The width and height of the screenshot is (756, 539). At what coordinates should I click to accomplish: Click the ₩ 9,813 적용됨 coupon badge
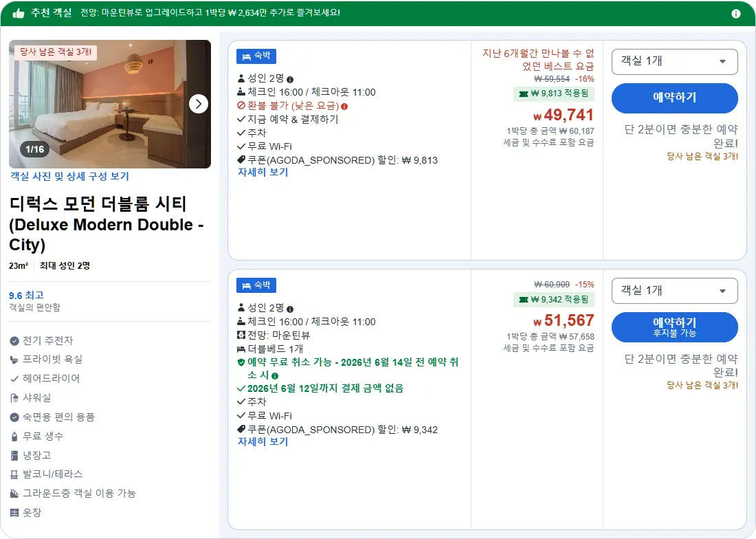tap(553, 93)
